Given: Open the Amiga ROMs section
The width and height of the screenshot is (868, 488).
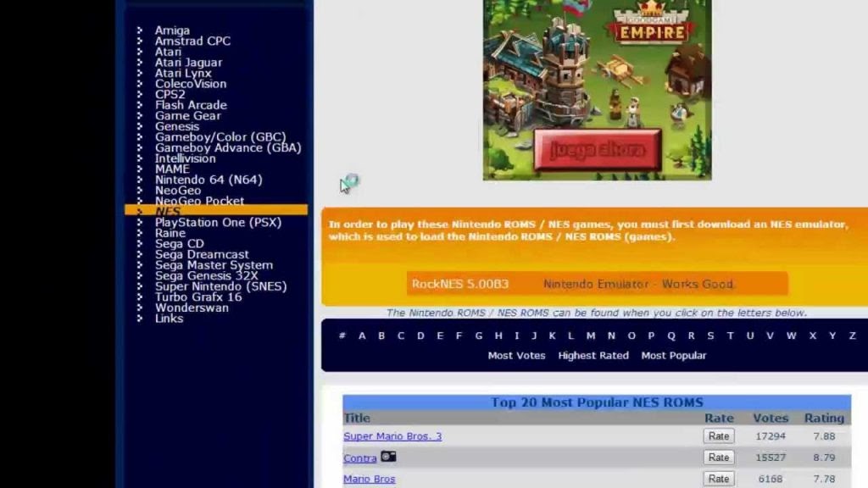Looking at the screenshot, I should (172, 30).
